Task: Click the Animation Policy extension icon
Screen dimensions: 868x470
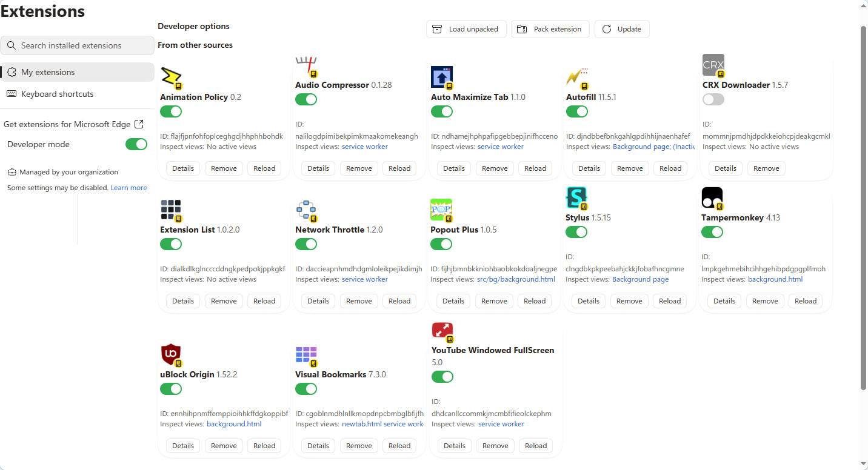Action: pyautogui.click(x=171, y=77)
